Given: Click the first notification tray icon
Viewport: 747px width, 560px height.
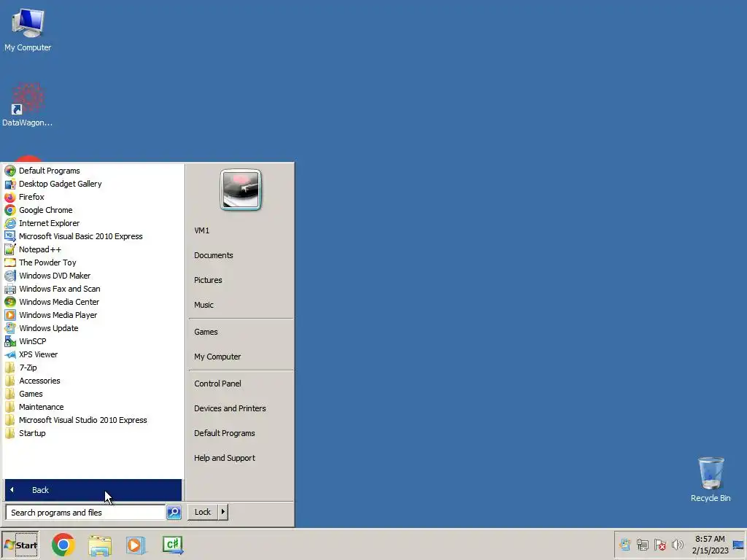Looking at the screenshot, I should (624, 544).
